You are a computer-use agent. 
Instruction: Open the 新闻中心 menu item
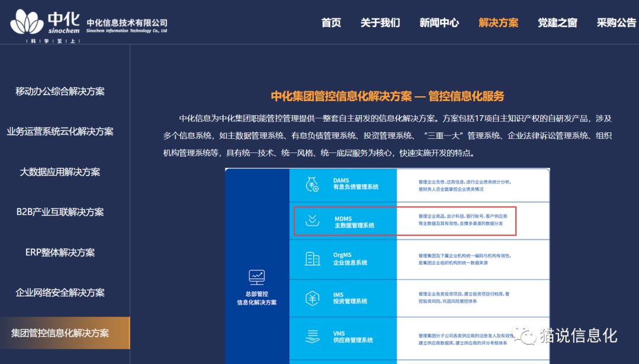(439, 22)
